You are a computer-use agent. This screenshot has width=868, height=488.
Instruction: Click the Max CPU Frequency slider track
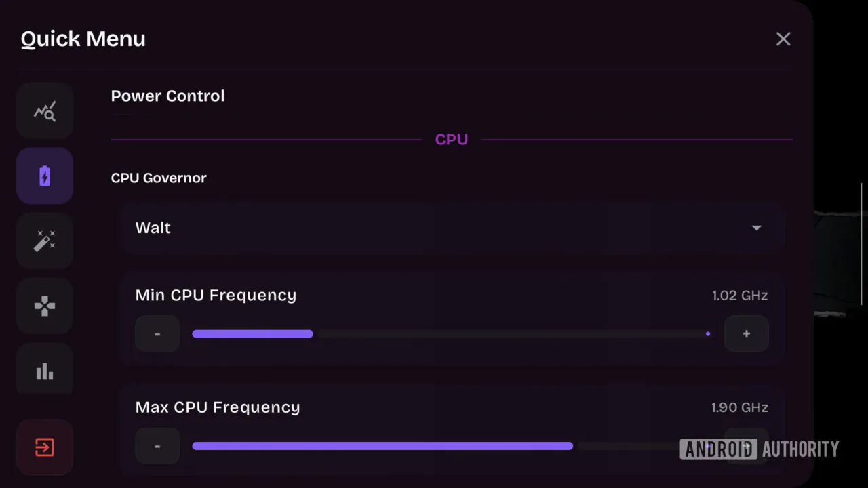452,446
